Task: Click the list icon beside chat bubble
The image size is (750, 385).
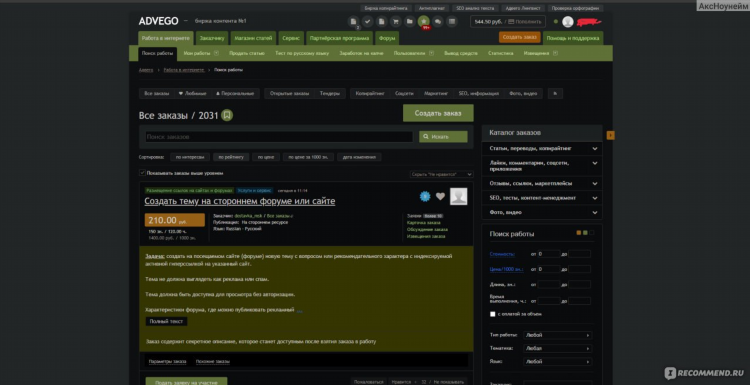Action: click(452, 22)
